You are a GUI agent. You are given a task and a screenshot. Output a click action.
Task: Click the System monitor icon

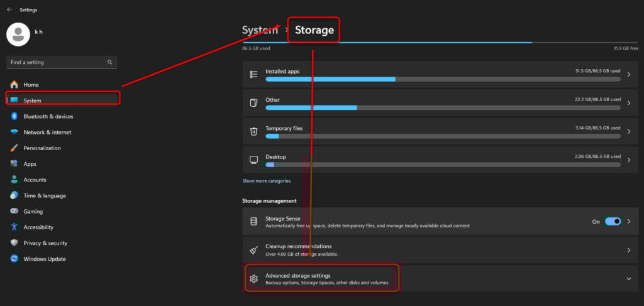[x=14, y=100]
